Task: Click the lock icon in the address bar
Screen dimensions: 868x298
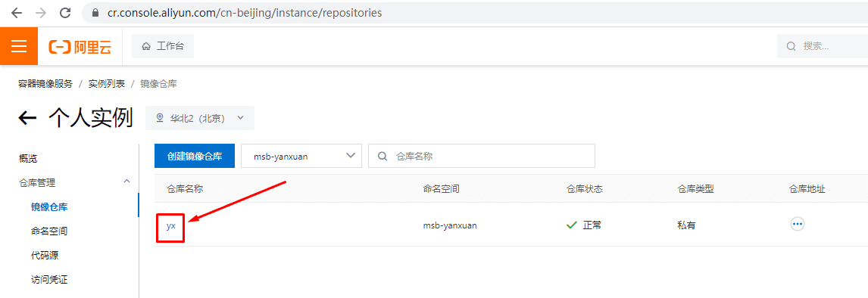Action: point(96,13)
